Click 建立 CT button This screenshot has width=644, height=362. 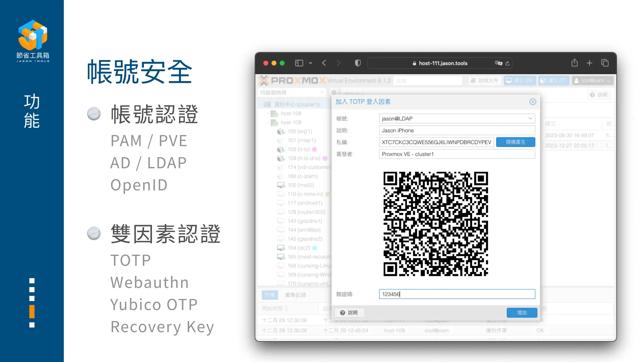coord(553,81)
